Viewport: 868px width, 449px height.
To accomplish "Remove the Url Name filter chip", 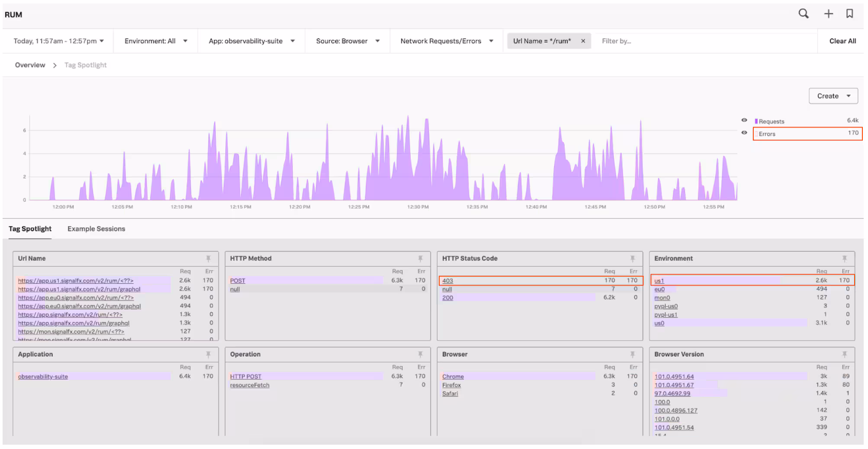I will click(x=583, y=41).
